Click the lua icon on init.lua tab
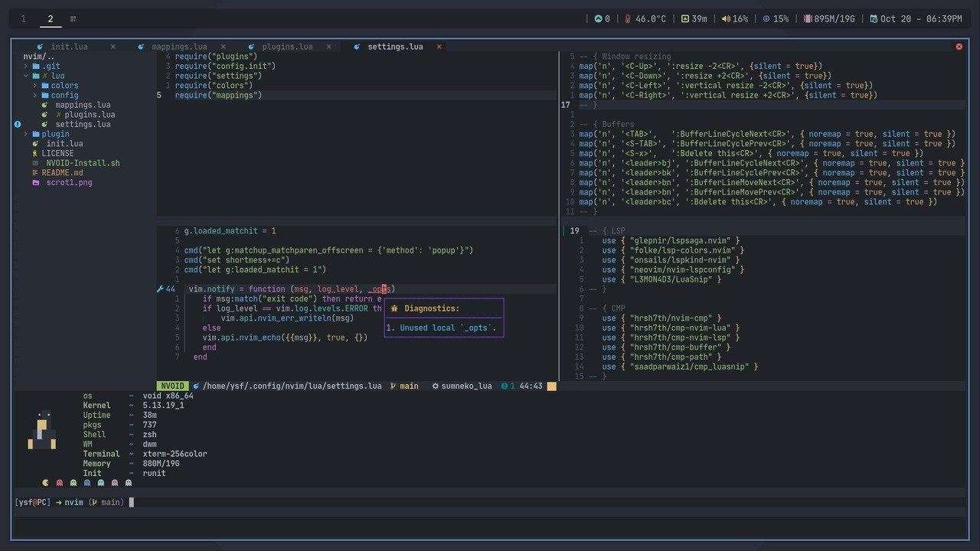The image size is (980, 551). (41, 47)
